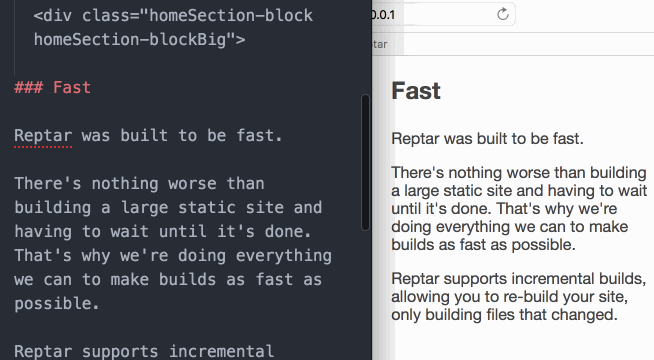This screenshot has height=360, width=654.
Task: Click the editor's vertical scrollbar thumb
Action: point(365,163)
